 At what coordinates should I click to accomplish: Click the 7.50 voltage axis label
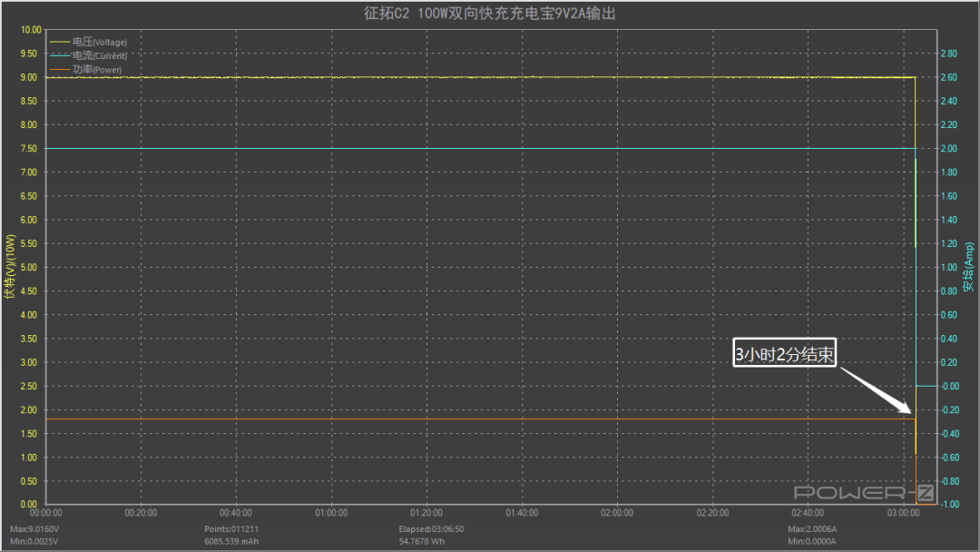(29, 149)
